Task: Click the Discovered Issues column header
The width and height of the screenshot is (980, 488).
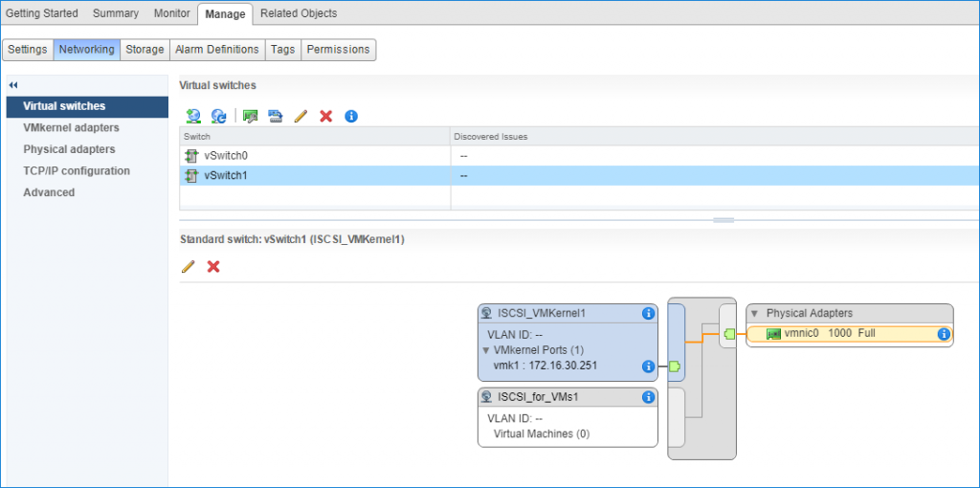Action: pos(715,136)
